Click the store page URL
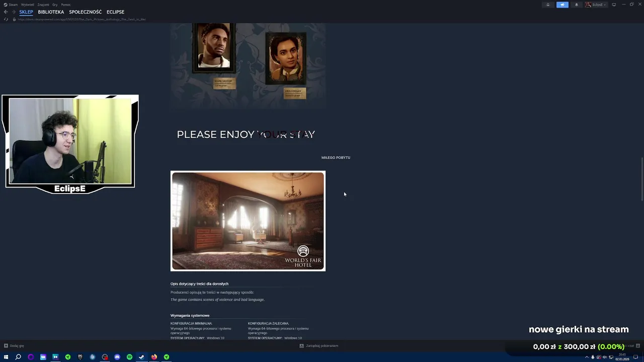 (82, 19)
